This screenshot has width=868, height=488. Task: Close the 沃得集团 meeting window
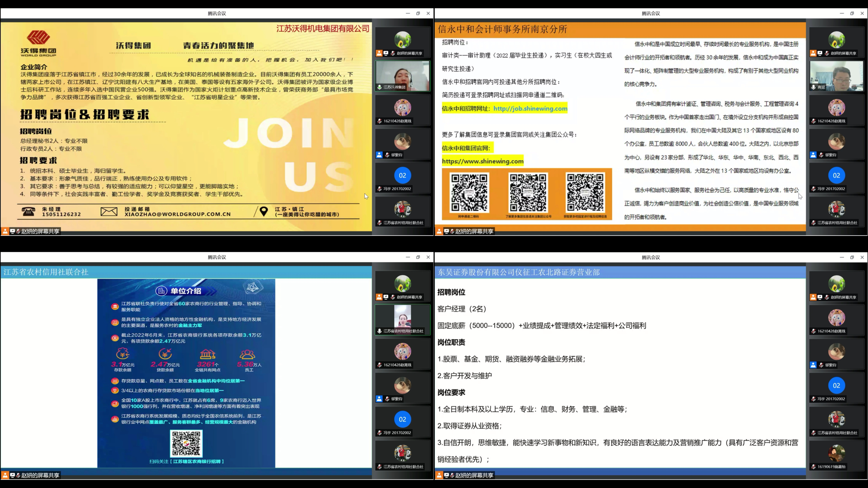[428, 14]
